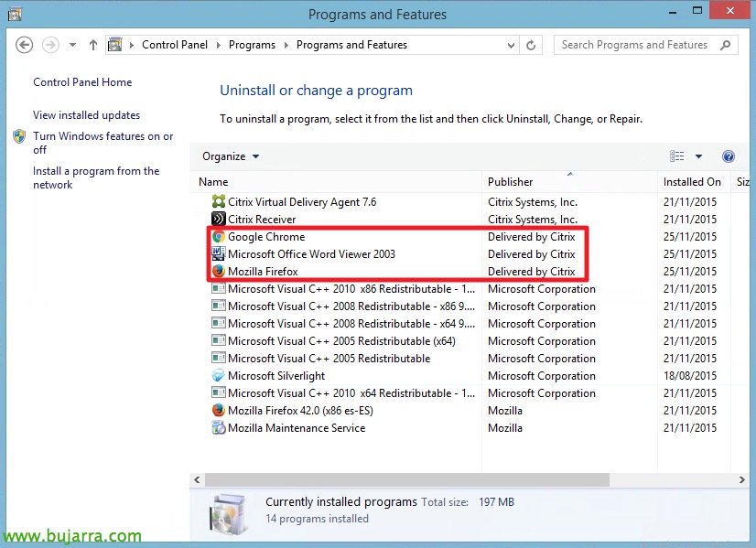
Task: Expand the arrow after Control Panel breadcrumb
Action: pos(219,45)
